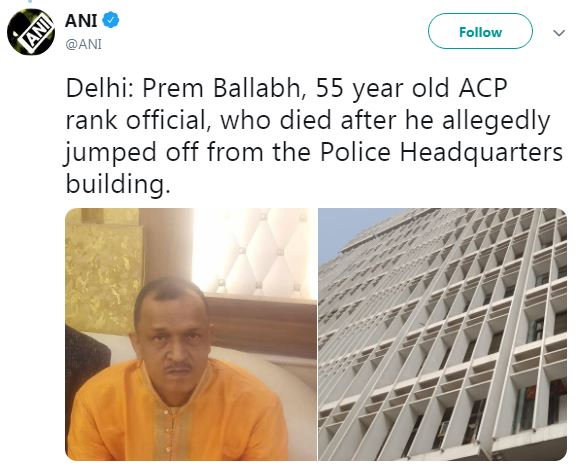This screenshot has height=469, width=588.
Task: Follow the ANI account
Action: click(x=480, y=31)
